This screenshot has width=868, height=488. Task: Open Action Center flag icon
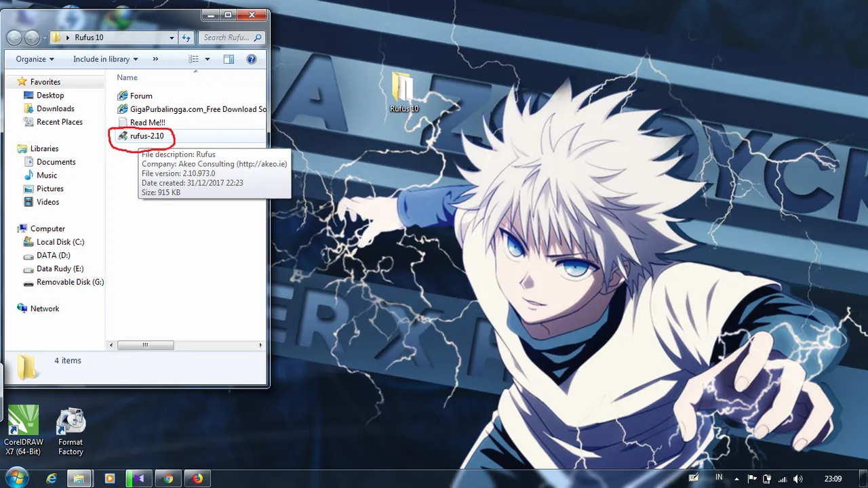tap(752, 479)
